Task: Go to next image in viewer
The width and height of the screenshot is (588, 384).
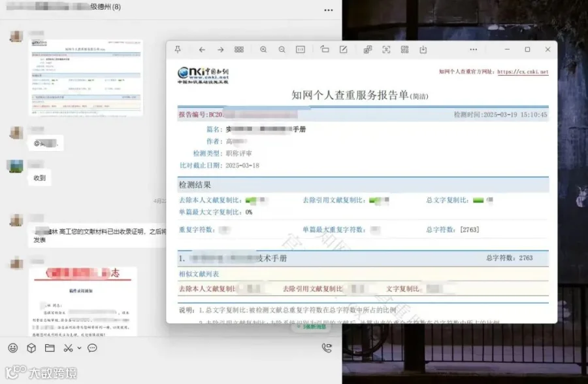Action: [x=221, y=50]
